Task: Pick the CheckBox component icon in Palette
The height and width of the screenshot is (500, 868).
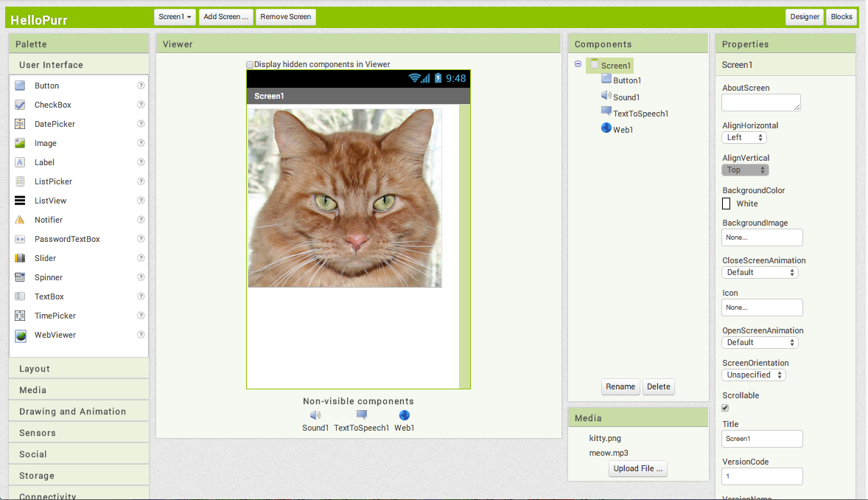Action: (x=20, y=105)
